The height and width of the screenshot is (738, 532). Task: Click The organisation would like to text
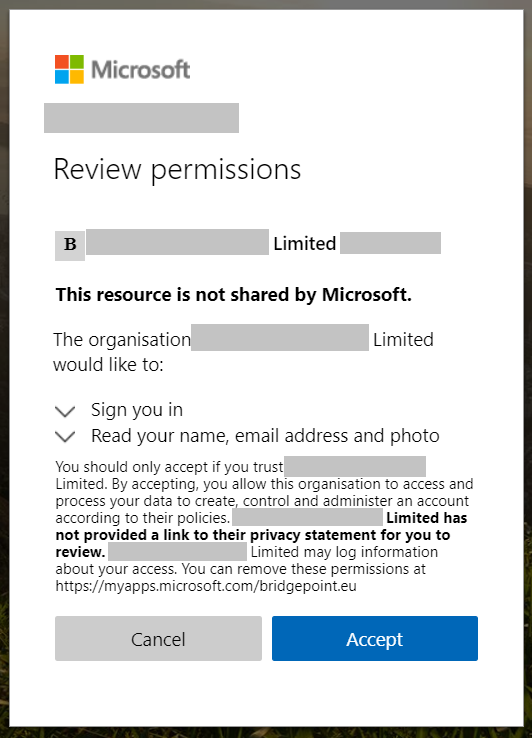(x=243, y=352)
